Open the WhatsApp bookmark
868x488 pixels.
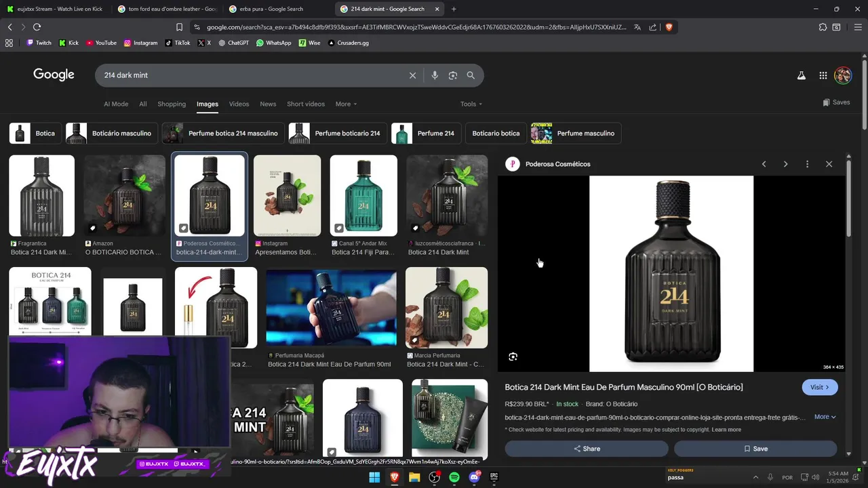274,43
